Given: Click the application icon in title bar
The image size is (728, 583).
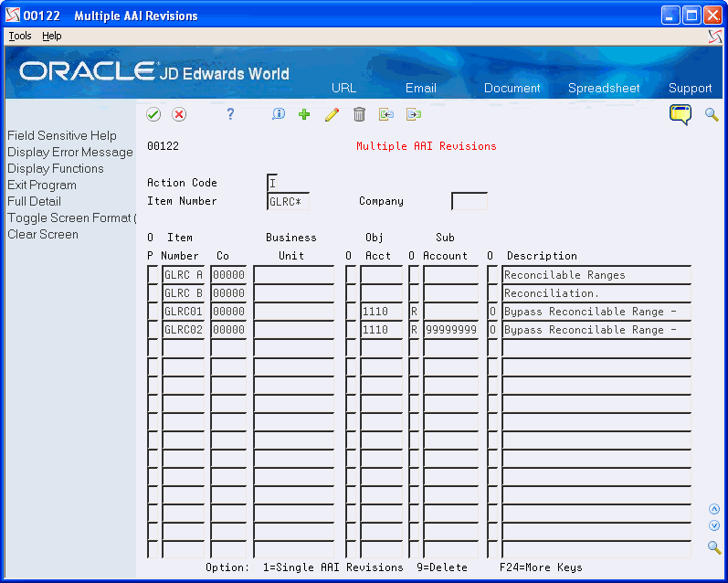Looking at the screenshot, I should (x=13, y=16).
